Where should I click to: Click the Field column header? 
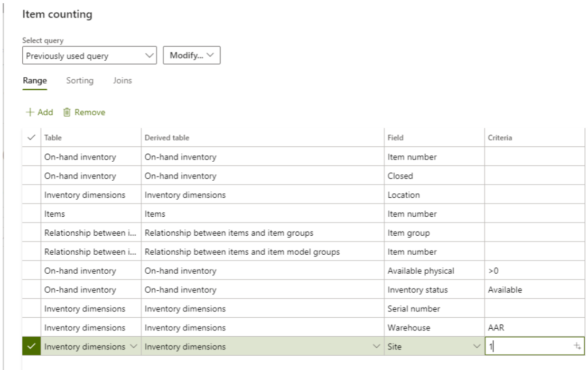(433, 137)
